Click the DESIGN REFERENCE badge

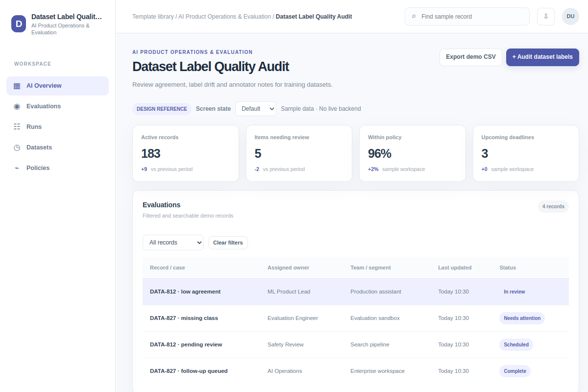[162, 109]
